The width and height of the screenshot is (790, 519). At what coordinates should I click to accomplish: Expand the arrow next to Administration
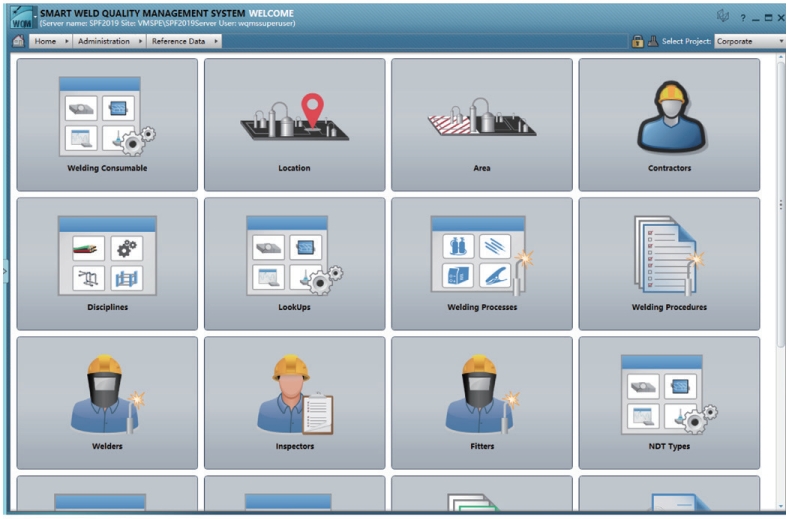(140, 41)
